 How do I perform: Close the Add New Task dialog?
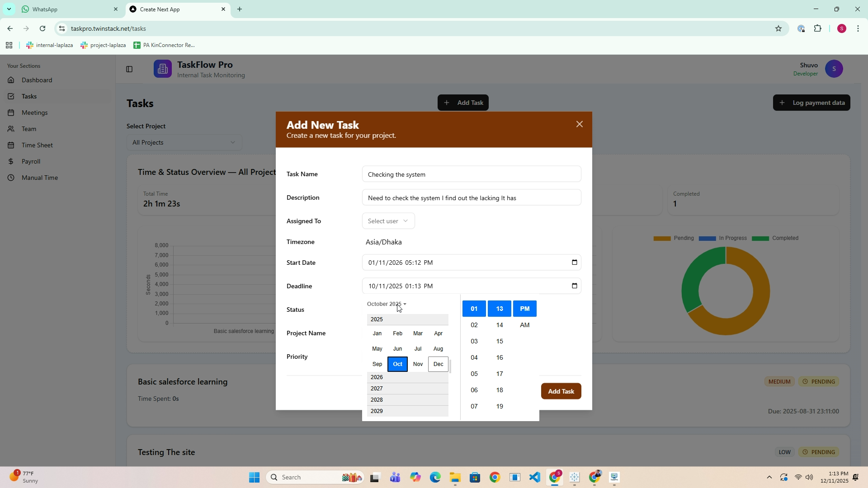(579, 124)
